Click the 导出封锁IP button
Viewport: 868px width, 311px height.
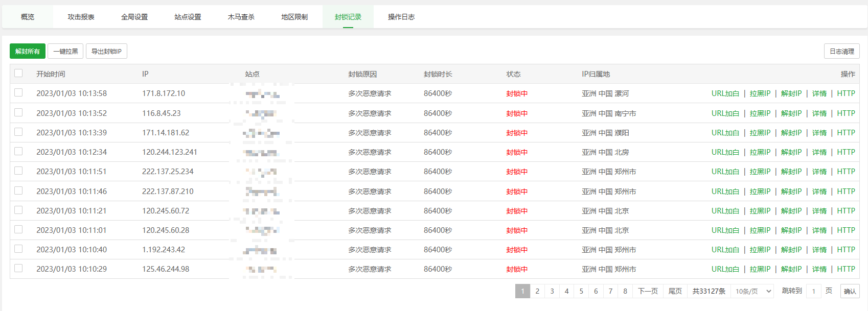106,51
